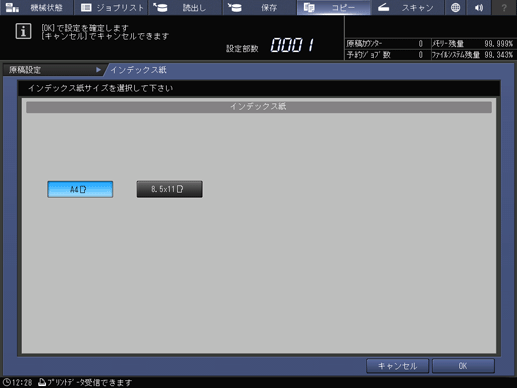Select A4 index paper size
517x388 pixels.
(80, 189)
